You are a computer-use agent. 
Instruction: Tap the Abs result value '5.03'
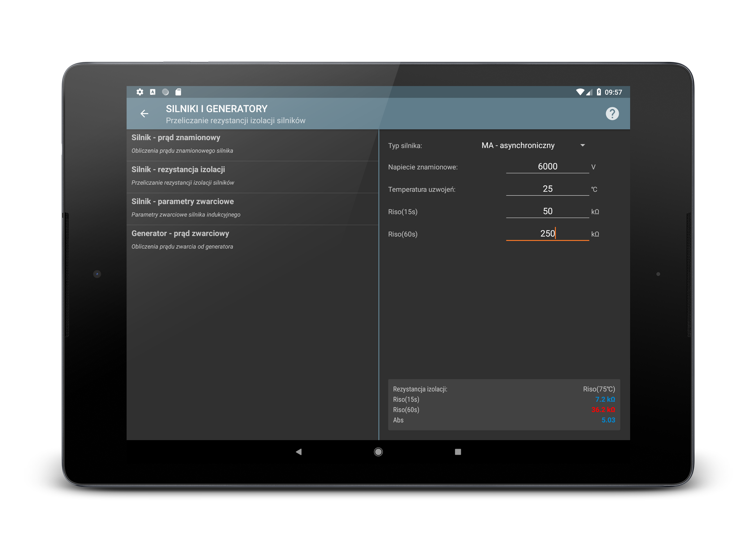[x=608, y=420]
